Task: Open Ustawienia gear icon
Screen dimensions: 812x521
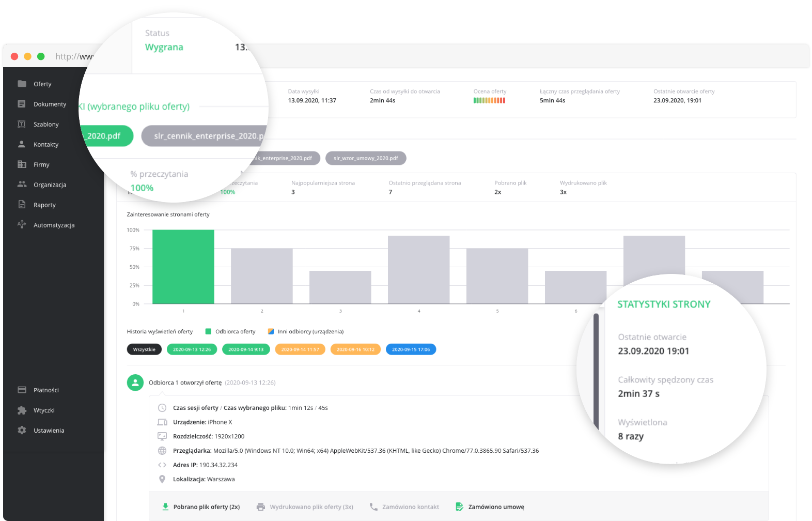Action: 22,431
